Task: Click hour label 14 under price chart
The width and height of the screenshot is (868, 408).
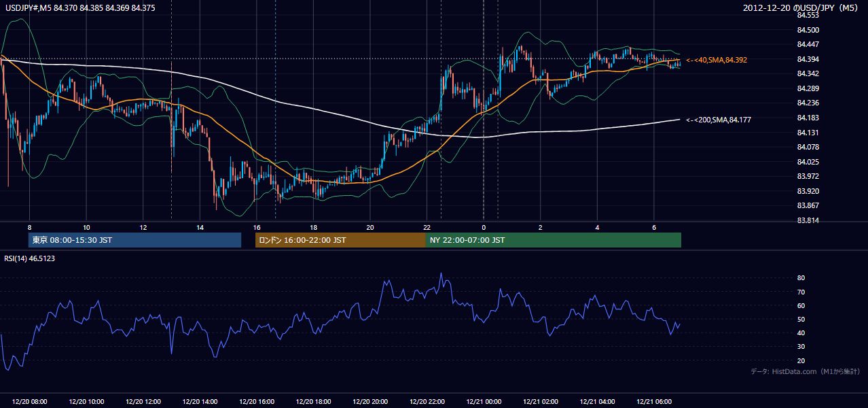Action: pos(200,227)
